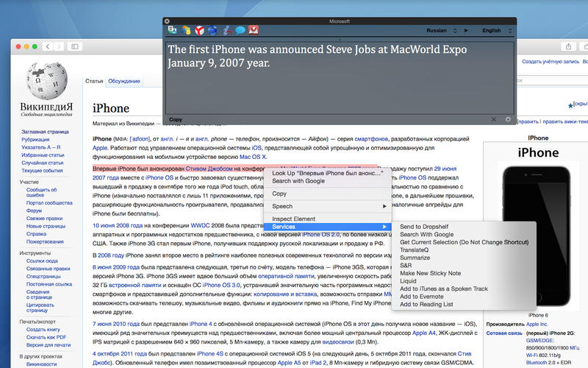The height and width of the screenshot is (368, 588).
Task: Choose Look Up in context menu
Action: coord(327,173)
